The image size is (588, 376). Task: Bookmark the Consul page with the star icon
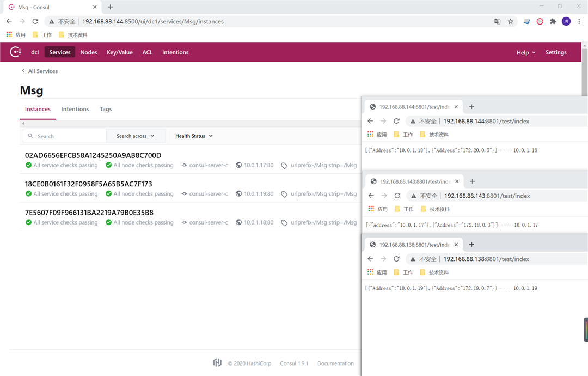point(510,21)
